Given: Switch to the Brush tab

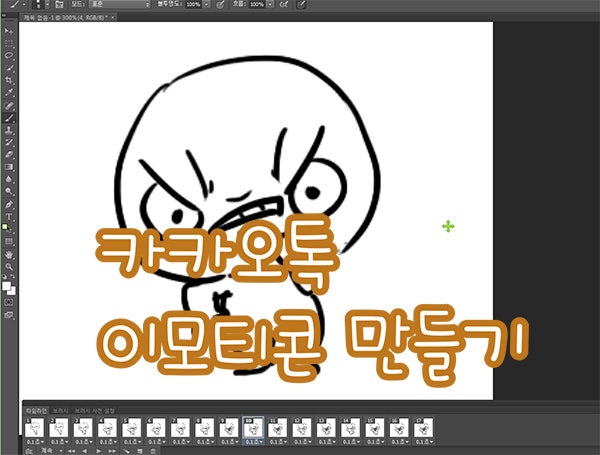Looking at the screenshot, I should coord(60,411).
